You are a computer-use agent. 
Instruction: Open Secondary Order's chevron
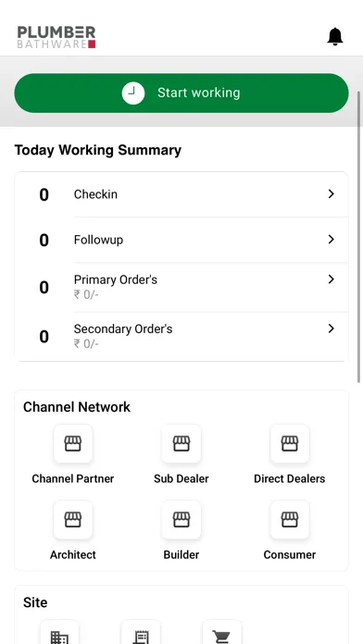pyautogui.click(x=332, y=328)
